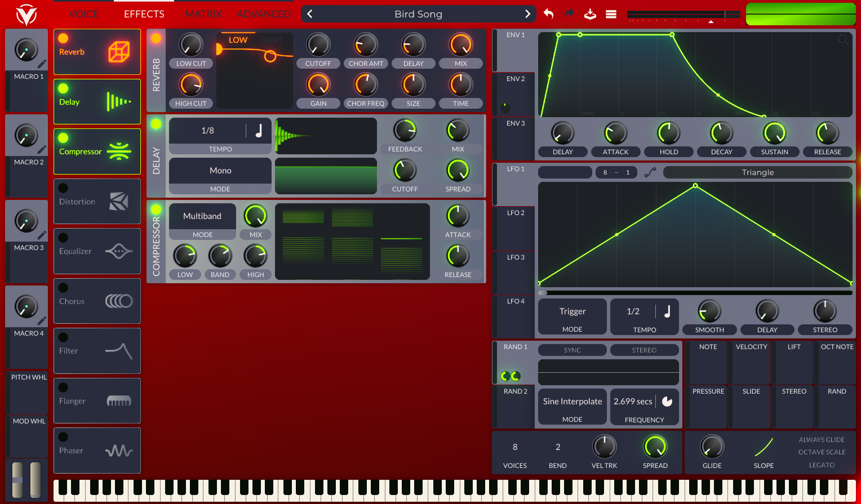Click the envelope magnifier zoom icon
Screen dimensions: 861x504
coord(843,40)
